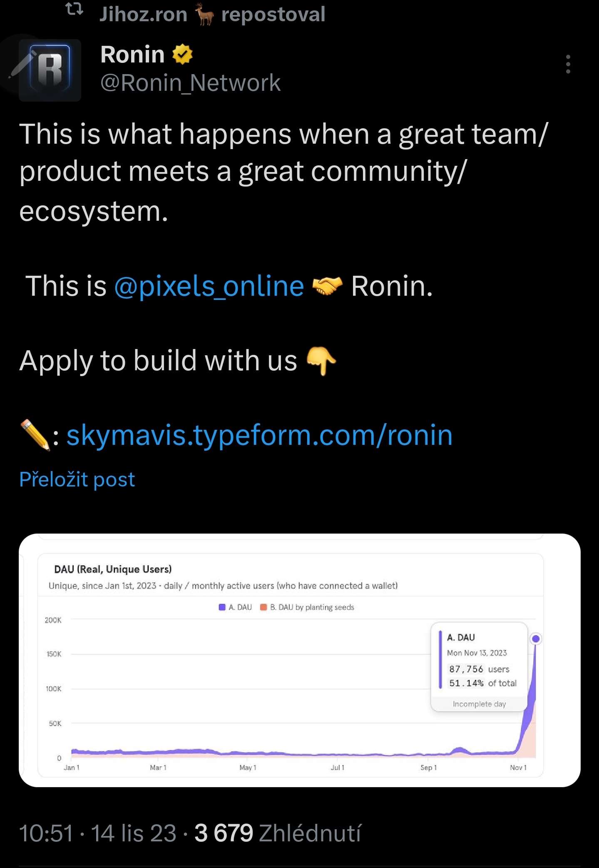The image size is (599, 868).
Task: Open the @pixels_online mention
Action: [x=209, y=287]
